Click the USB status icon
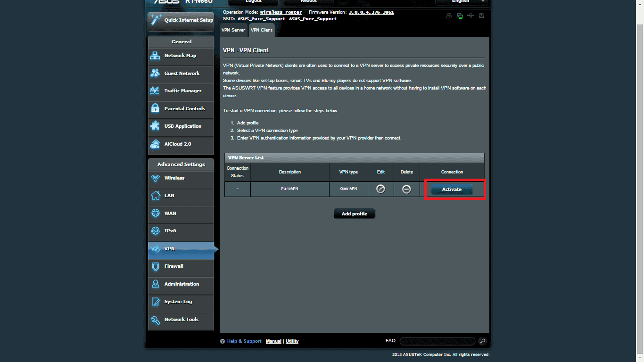This screenshot has width=644, height=362. [x=471, y=16]
